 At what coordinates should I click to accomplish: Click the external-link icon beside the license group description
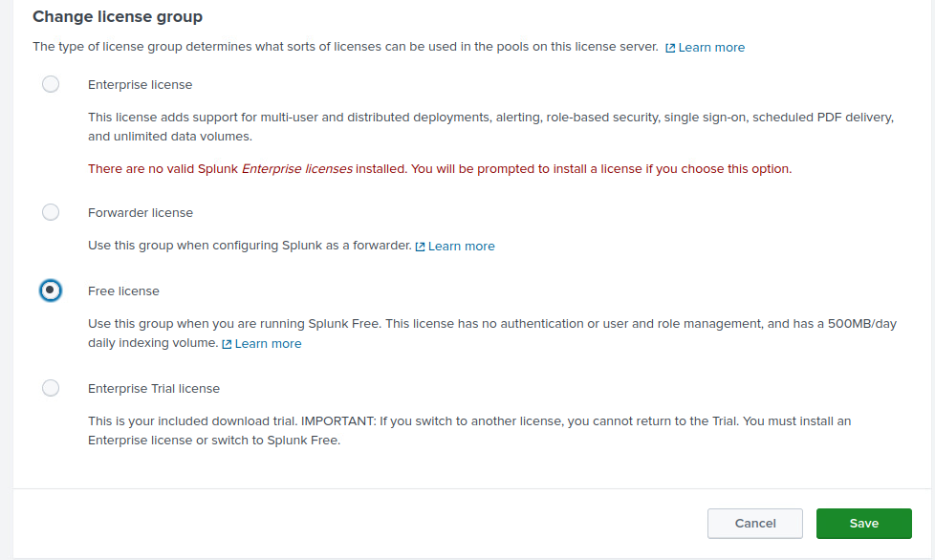point(670,48)
